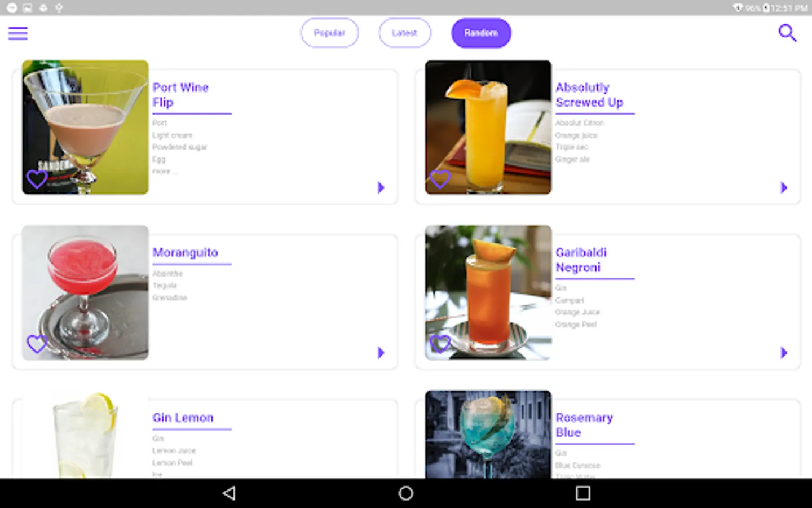Open the Moranguito title
812x508 pixels.
(x=185, y=252)
